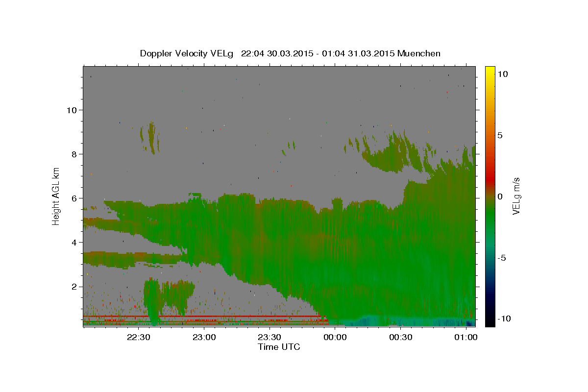Click the 'Time UTC' axis title
The image size is (588, 392).
click(279, 347)
